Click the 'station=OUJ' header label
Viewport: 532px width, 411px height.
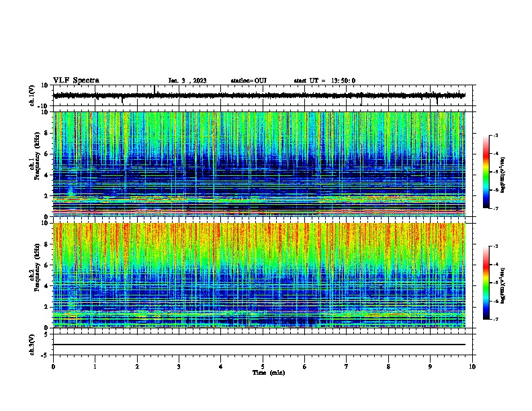click(x=249, y=81)
